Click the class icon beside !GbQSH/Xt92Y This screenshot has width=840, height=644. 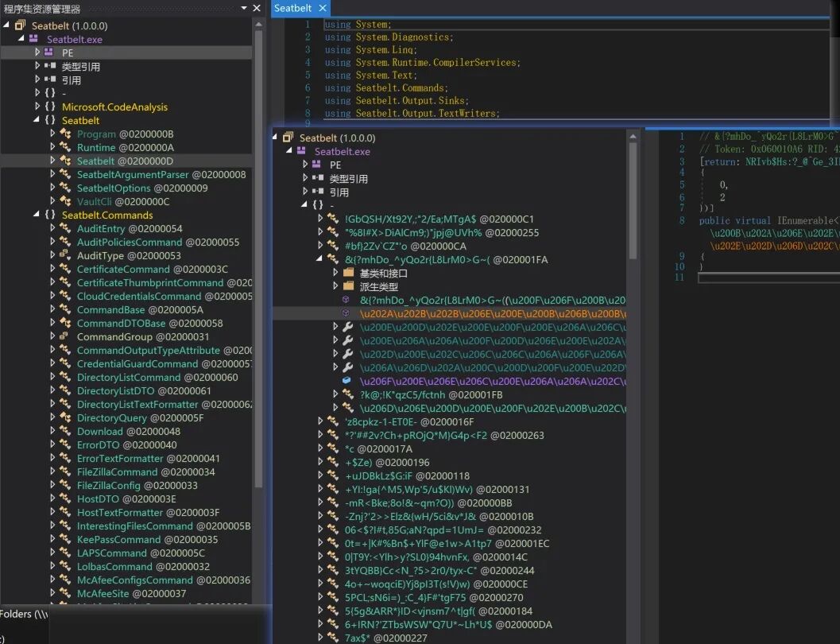pos(333,219)
